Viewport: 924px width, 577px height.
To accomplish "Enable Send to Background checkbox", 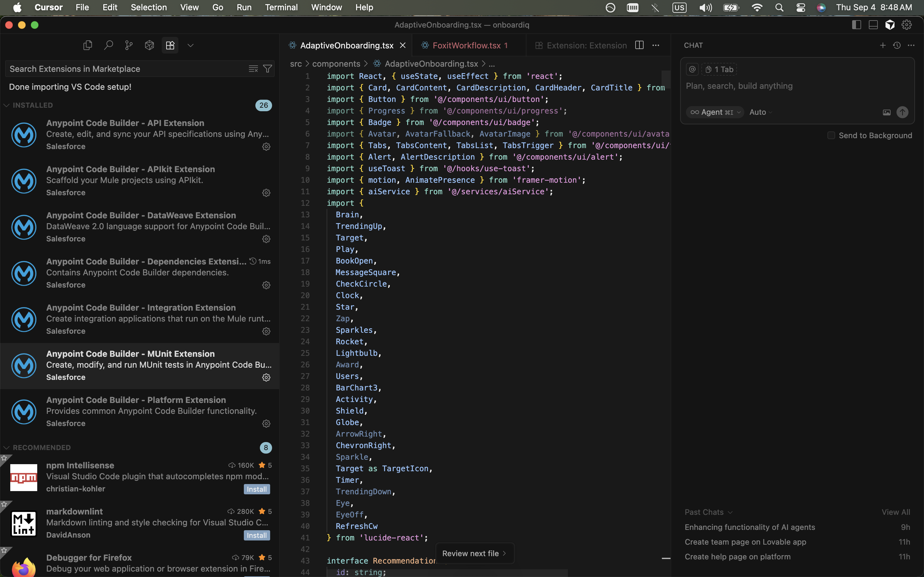I will click(831, 136).
